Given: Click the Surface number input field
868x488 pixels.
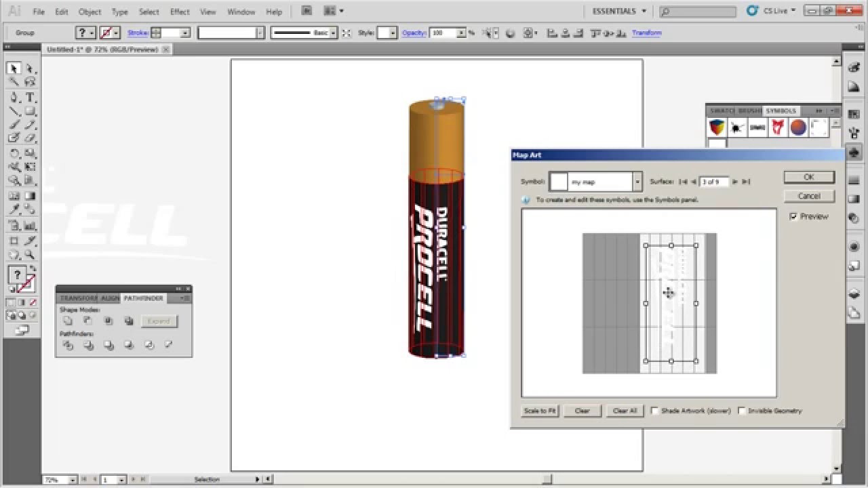Looking at the screenshot, I should 715,182.
